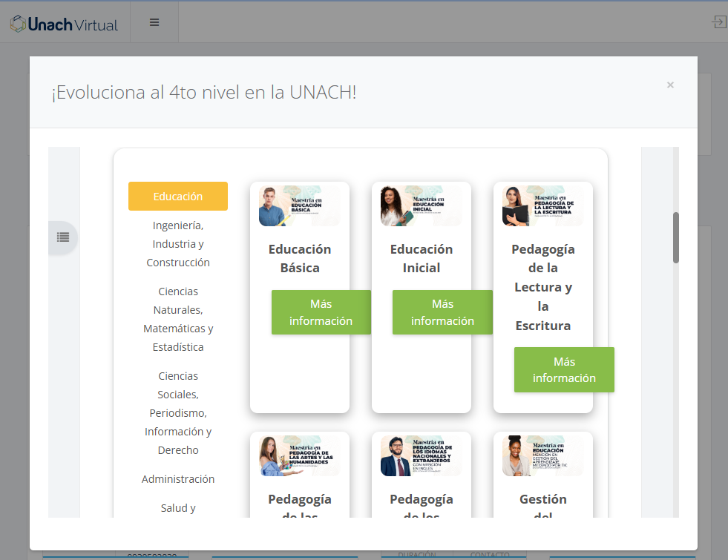Viewport: 728px width, 560px height.
Task: Open Pedagogía de la Lectura banner thumbnail
Action: [x=542, y=206]
